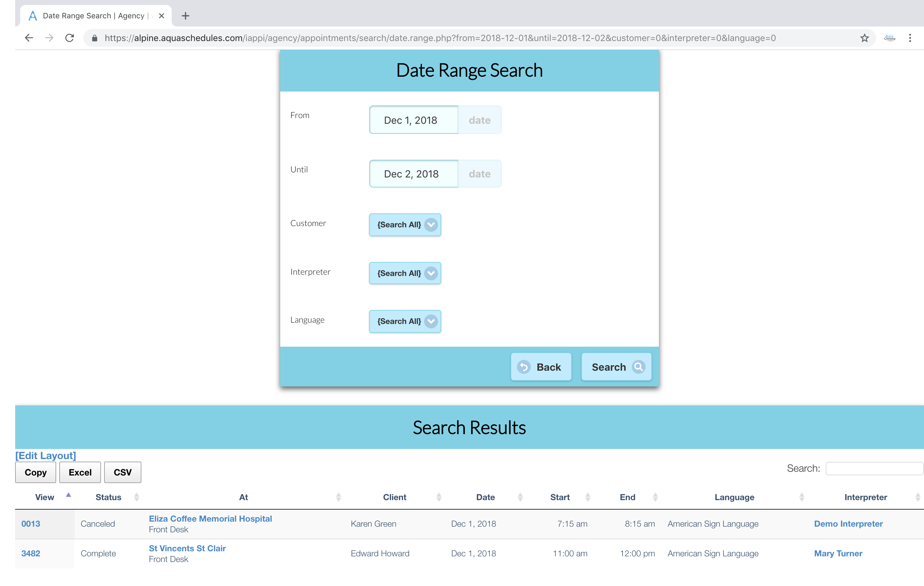Screen dimensions: 924x586
Task: Close the Date Range Search tab
Action: click(162, 16)
